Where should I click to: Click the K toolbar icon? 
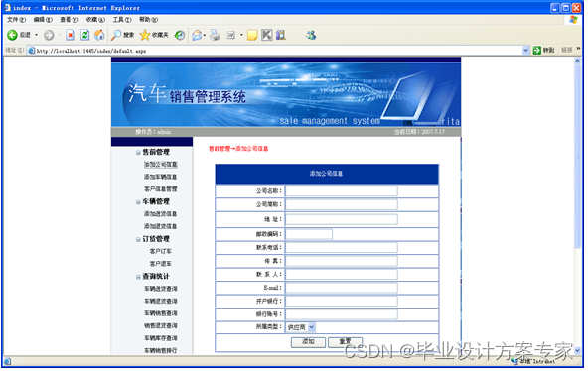coord(267,35)
